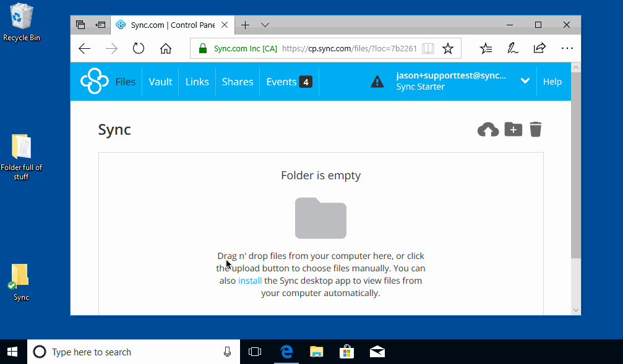This screenshot has height=364, width=623.
Task: Open the Links tab
Action: click(197, 82)
